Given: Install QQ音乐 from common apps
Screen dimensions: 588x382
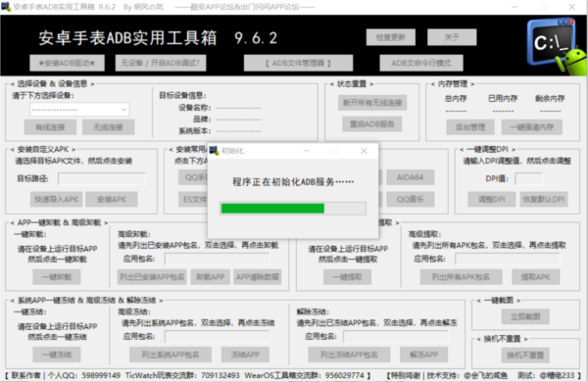Looking at the screenshot, I should coord(411,200).
